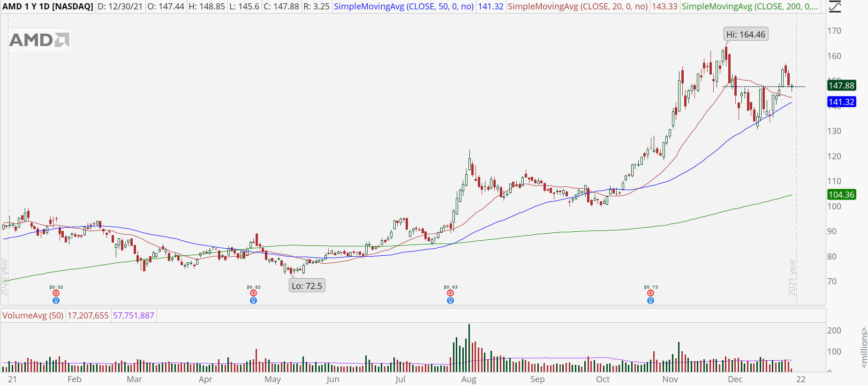Open the earnings phone icon under $0.63
Image resolution: width=868 pixels, height=385 pixels.
coord(451,293)
